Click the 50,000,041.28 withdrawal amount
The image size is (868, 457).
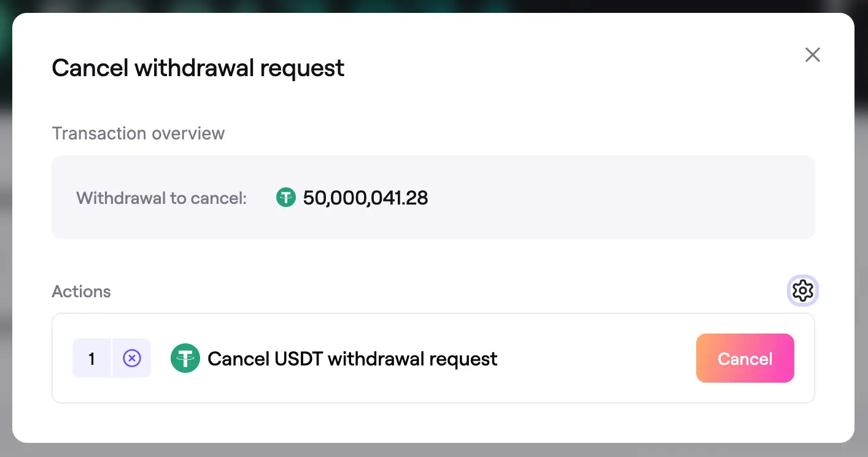click(x=366, y=198)
